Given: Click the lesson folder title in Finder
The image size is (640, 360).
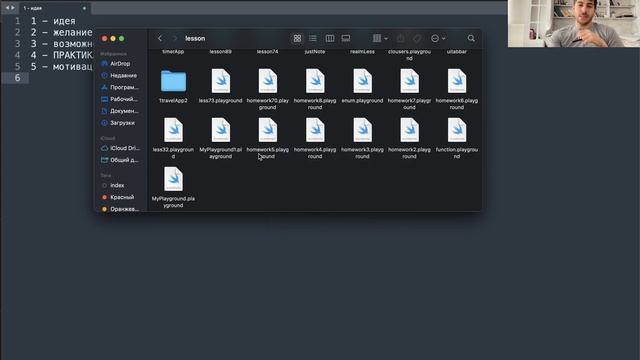Looking at the screenshot, I should click(x=195, y=38).
